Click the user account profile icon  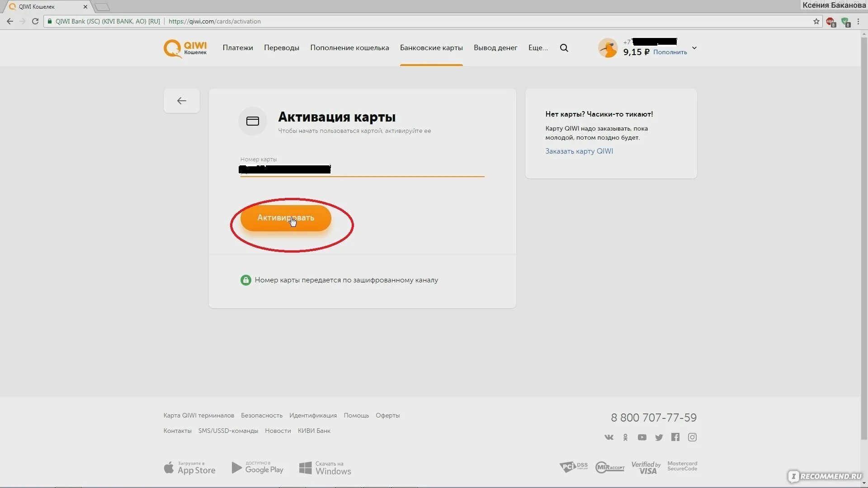pyautogui.click(x=607, y=47)
